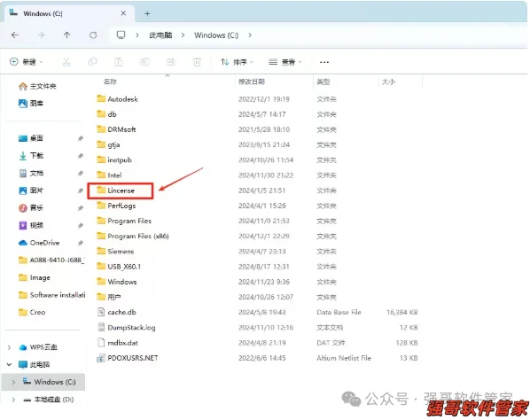The height and width of the screenshot is (420, 530).
Task: Select the Lincense folder
Action: click(115, 191)
